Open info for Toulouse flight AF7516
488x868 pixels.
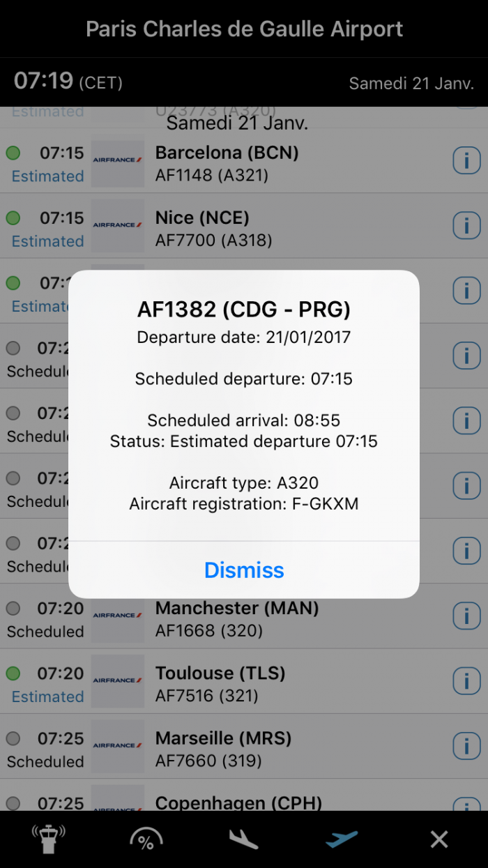click(x=466, y=681)
